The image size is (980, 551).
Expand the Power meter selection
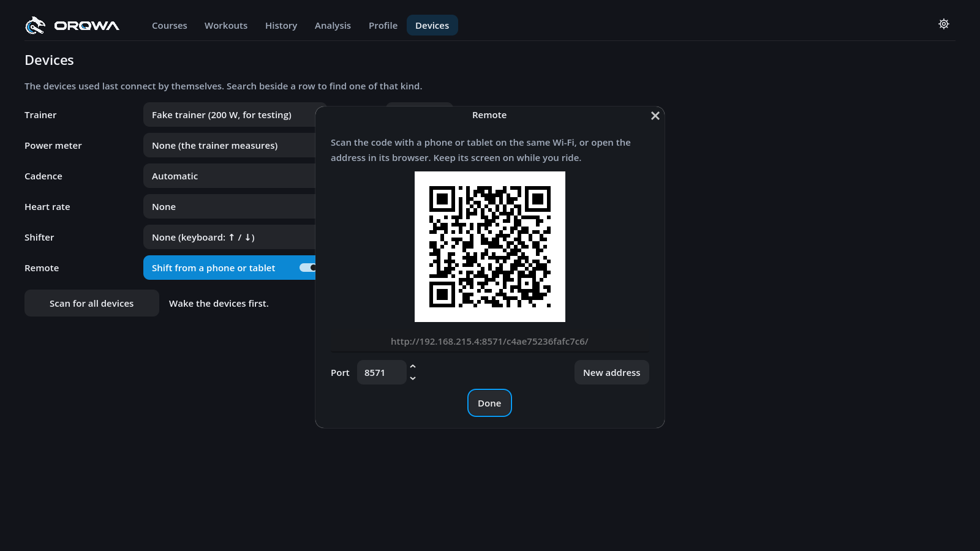click(230, 146)
